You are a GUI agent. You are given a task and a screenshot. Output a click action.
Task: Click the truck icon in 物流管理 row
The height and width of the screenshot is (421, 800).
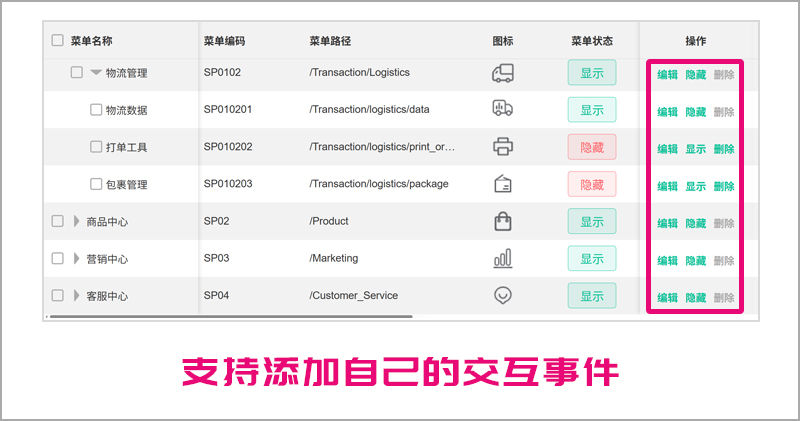(503, 73)
